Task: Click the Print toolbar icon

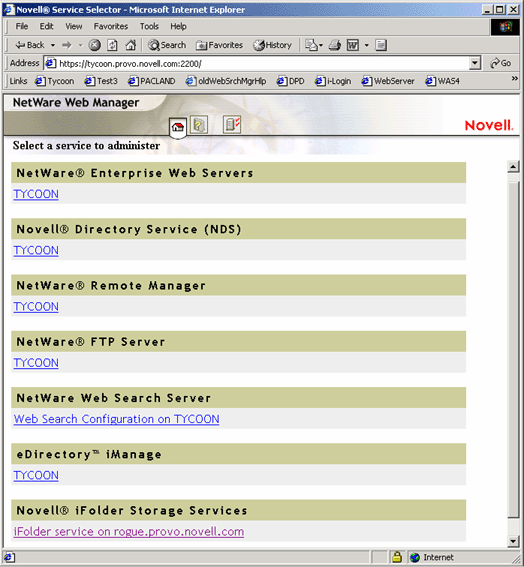Action: click(x=335, y=45)
